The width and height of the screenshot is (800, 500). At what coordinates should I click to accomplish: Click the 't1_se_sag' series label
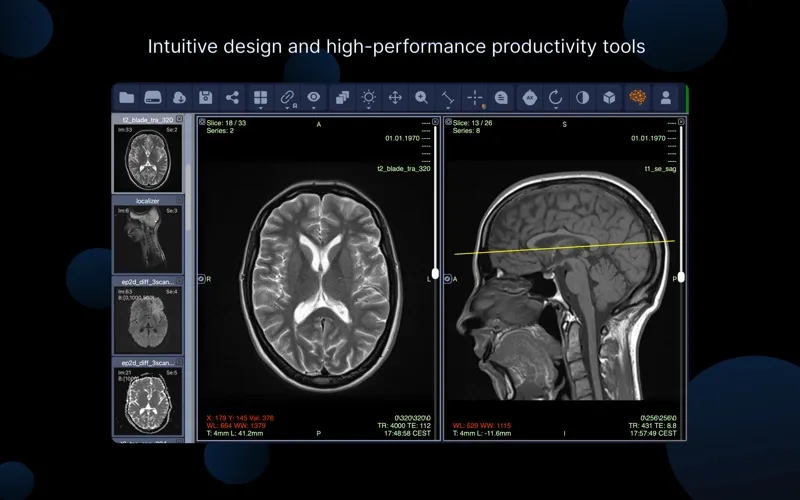pyautogui.click(x=660, y=168)
